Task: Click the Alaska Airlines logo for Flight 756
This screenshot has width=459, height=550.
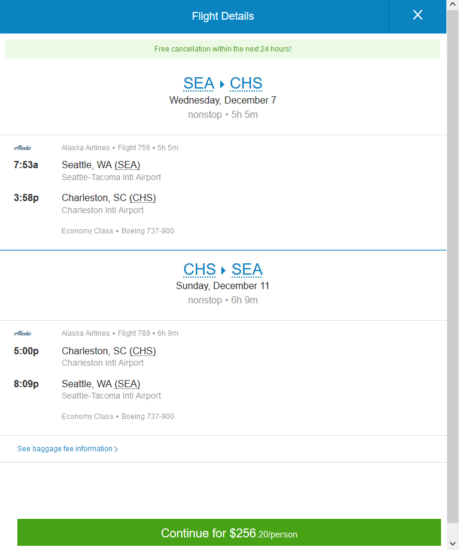Action: point(22,148)
